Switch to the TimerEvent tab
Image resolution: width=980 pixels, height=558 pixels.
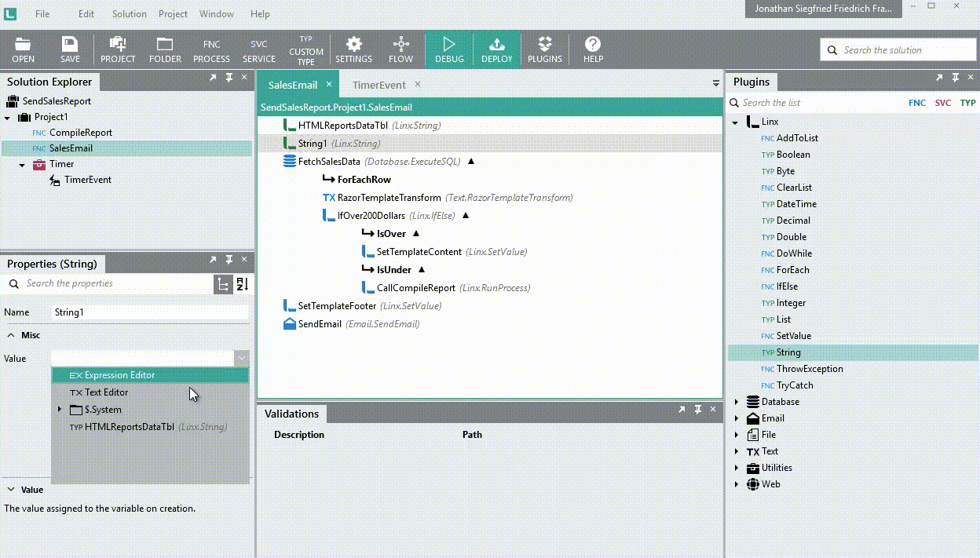pos(378,85)
